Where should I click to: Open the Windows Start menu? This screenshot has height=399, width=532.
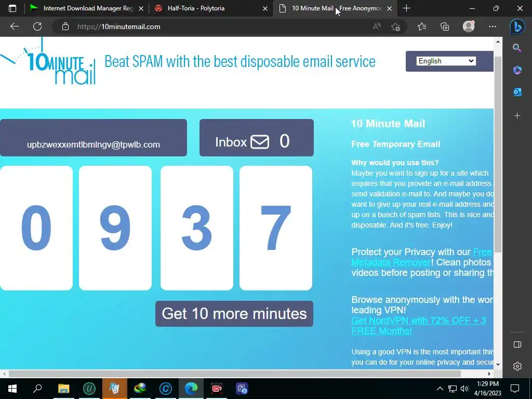pyautogui.click(x=12, y=389)
